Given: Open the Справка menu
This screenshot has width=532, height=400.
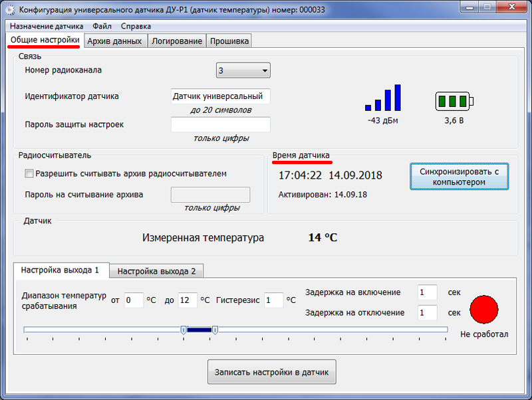Looking at the screenshot, I should (136, 26).
